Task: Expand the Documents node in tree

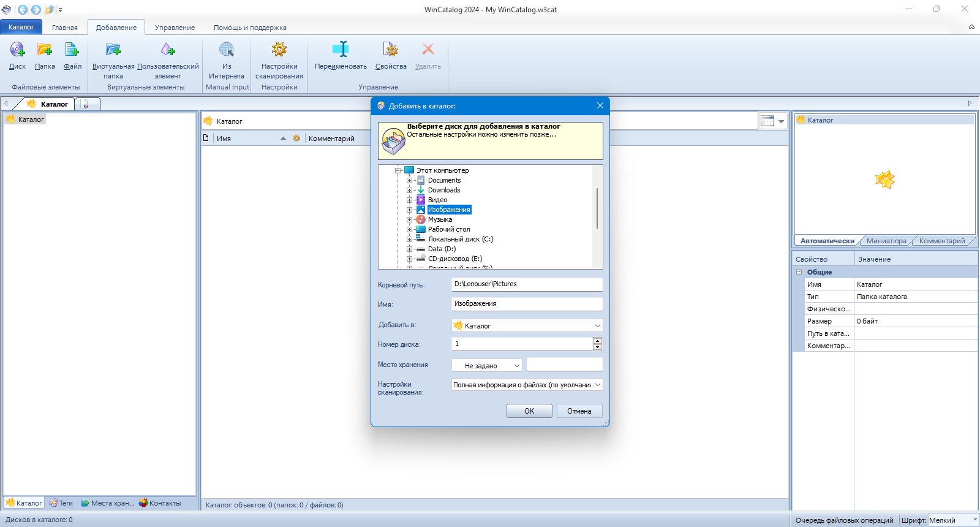Action: coord(409,180)
